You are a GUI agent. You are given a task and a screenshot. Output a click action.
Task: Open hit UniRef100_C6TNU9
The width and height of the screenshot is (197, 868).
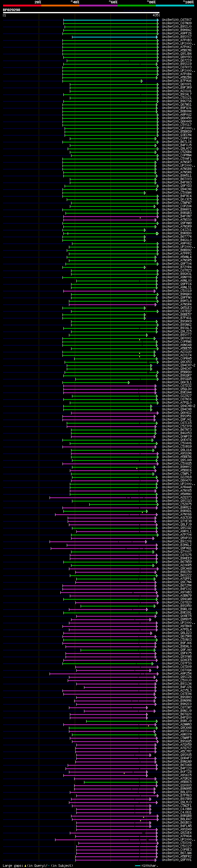[x=176, y=23]
